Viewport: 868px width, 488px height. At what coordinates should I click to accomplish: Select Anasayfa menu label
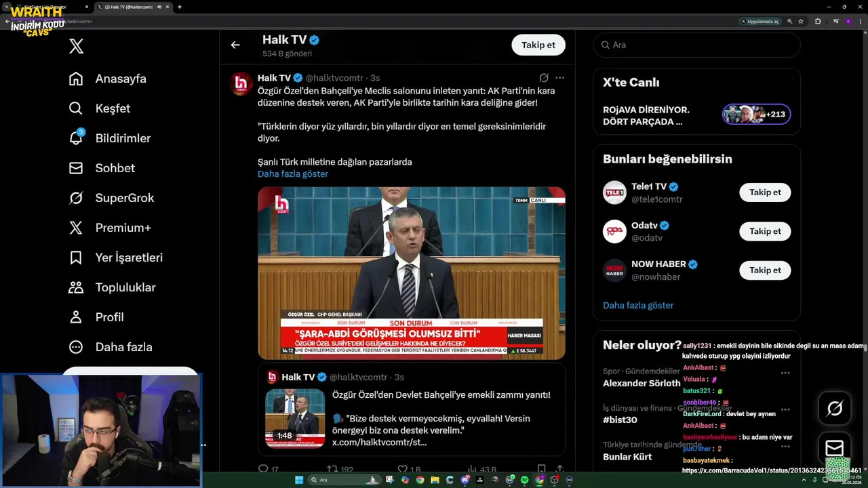[121, 79]
